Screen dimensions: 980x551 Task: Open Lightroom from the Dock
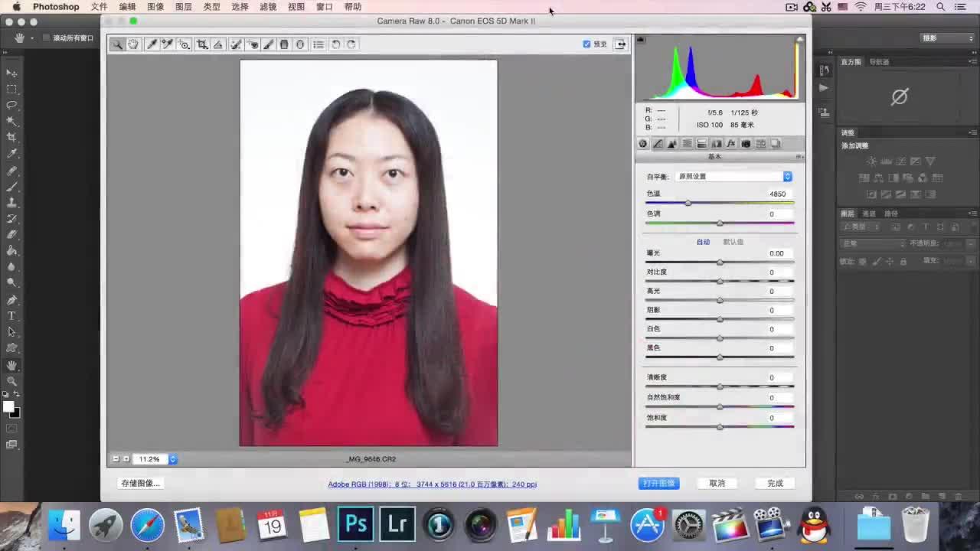coord(397,524)
